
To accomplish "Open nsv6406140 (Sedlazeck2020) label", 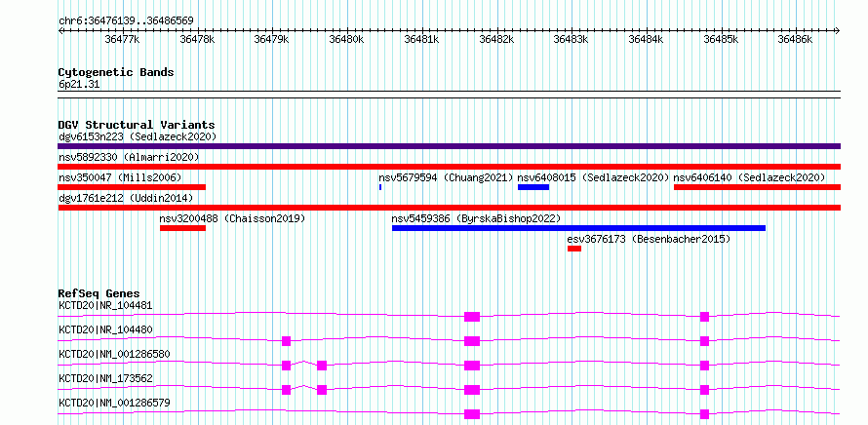I will pos(750,177).
